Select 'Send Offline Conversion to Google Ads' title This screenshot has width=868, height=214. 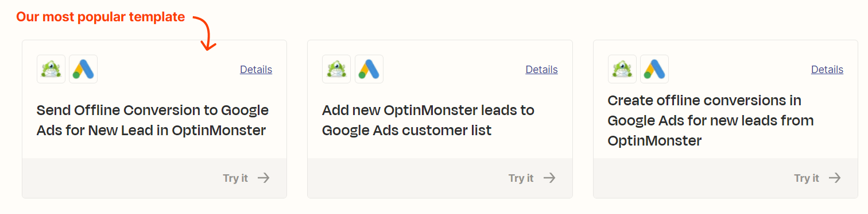point(153,120)
